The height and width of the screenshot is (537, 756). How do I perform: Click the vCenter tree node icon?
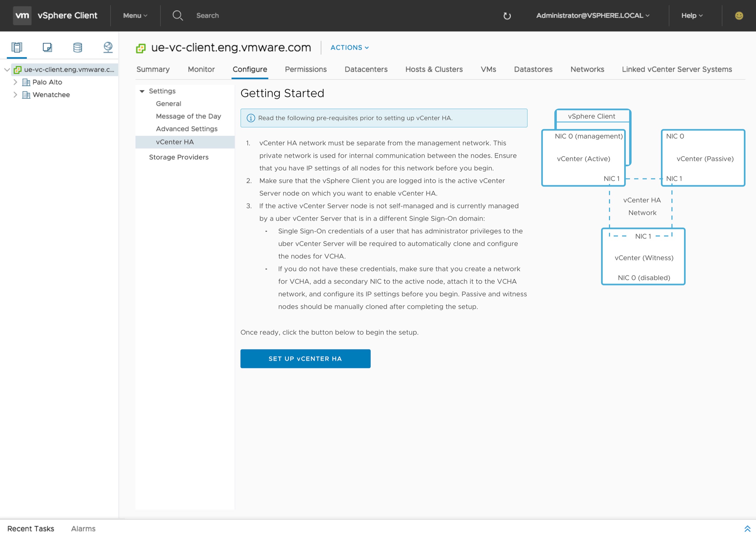(17, 69)
